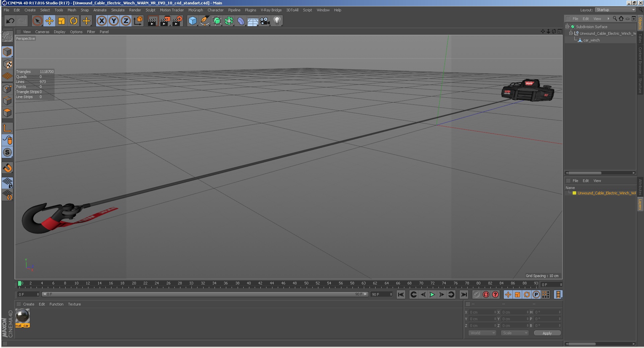This screenshot has height=348, width=644.
Task: Render the active view
Action: point(153,21)
